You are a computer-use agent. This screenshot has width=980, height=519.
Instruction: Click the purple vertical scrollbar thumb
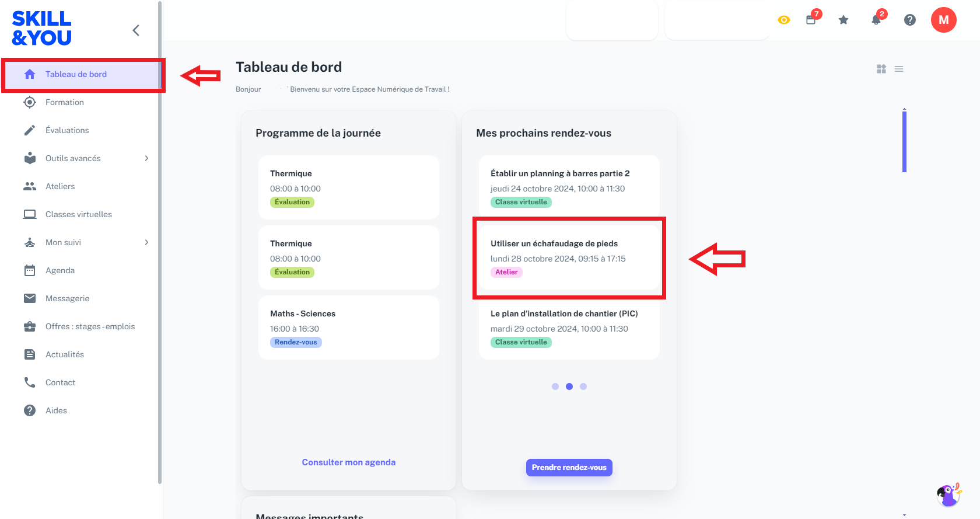point(904,141)
